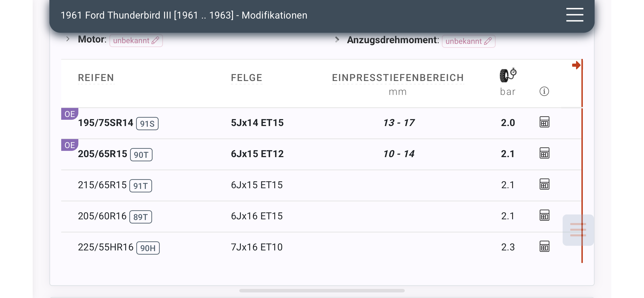
Task: Open calculator for 215/65R15 tire
Action: pyautogui.click(x=544, y=185)
